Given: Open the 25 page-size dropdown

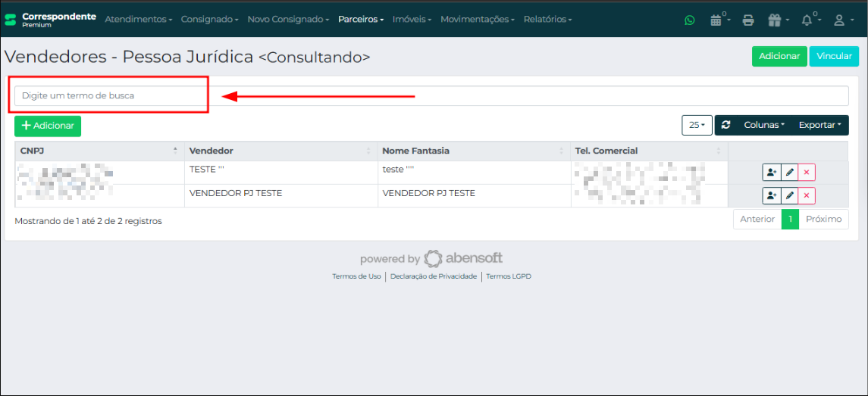Looking at the screenshot, I should [x=696, y=126].
